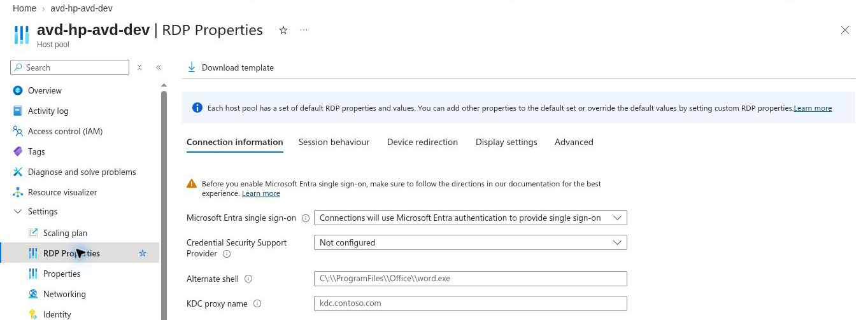Open Overview menu item
Viewport: 868px width, 320px height.
coord(45,90)
